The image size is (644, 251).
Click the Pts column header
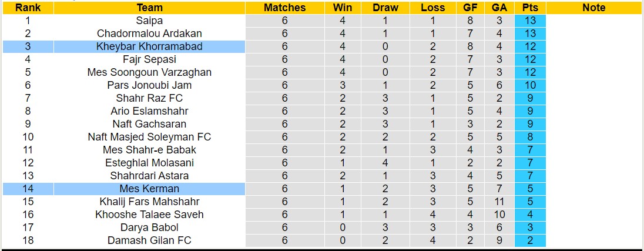pos(529,8)
